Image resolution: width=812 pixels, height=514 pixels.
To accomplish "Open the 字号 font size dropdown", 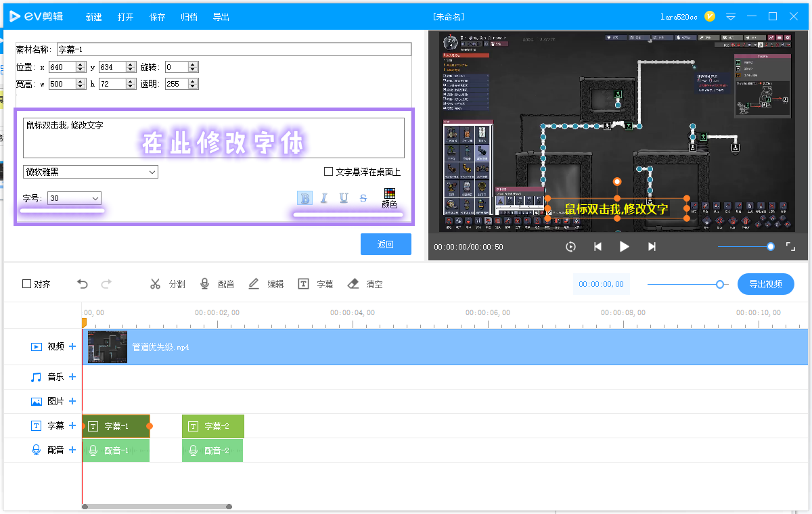I will tap(74, 198).
